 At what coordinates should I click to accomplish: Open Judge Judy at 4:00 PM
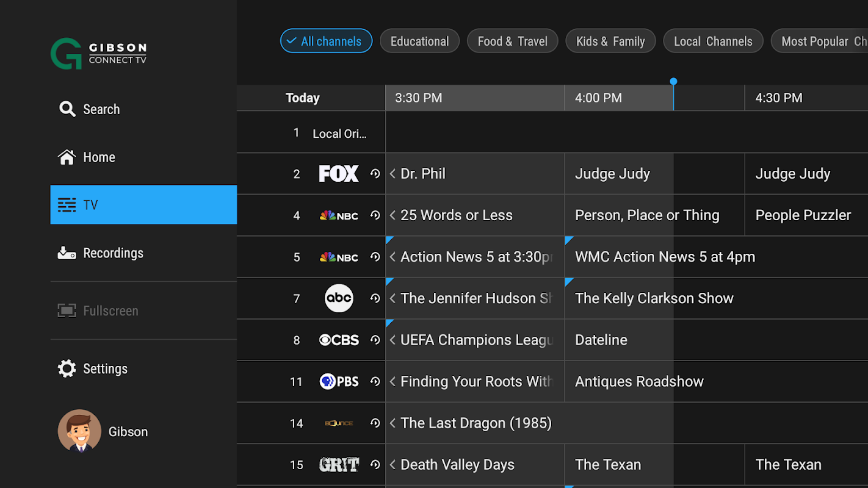tap(654, 174)
